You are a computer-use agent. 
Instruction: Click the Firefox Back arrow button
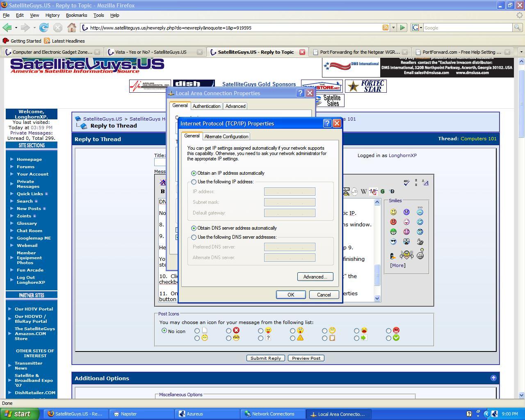7,27
